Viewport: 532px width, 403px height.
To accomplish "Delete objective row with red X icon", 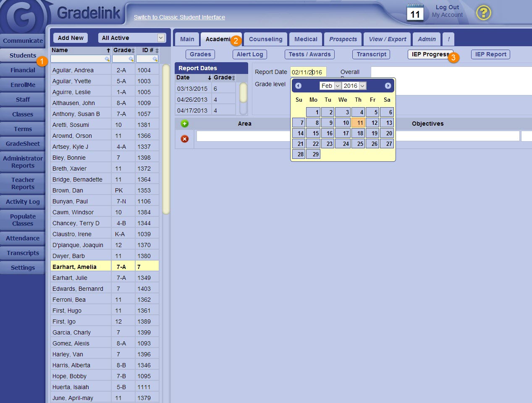I will tap(184, 139).
